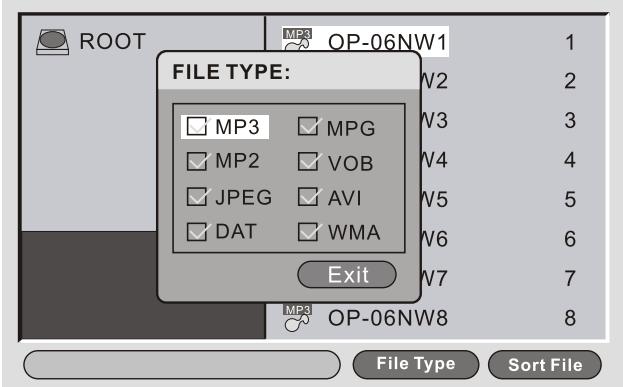Click track number 4
The height and width of the screenshot is (387, 623).
pyautogui.click(x=570, y=160)
